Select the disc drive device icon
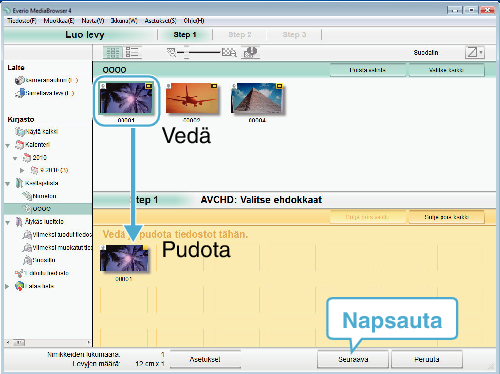 click(20, 93)
